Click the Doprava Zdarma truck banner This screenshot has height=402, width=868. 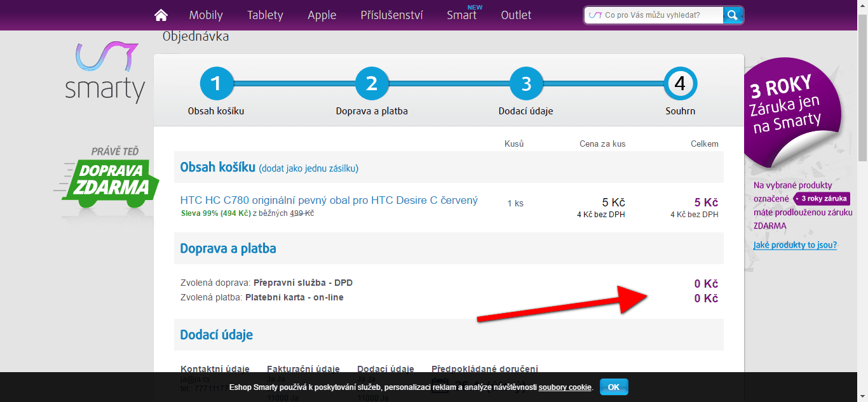(x=105, y=178)
